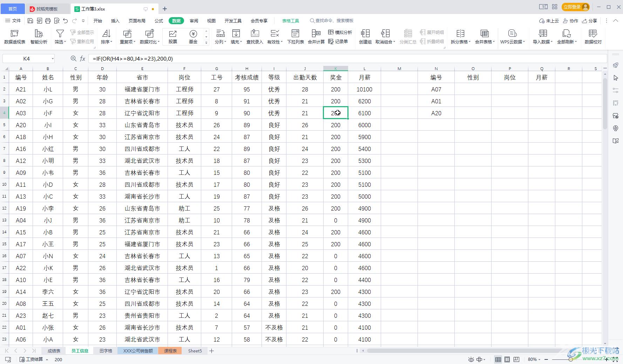
Task: Click the save icon in quick access toolbar
Action: pyautogui.click(x=30, y=21)
